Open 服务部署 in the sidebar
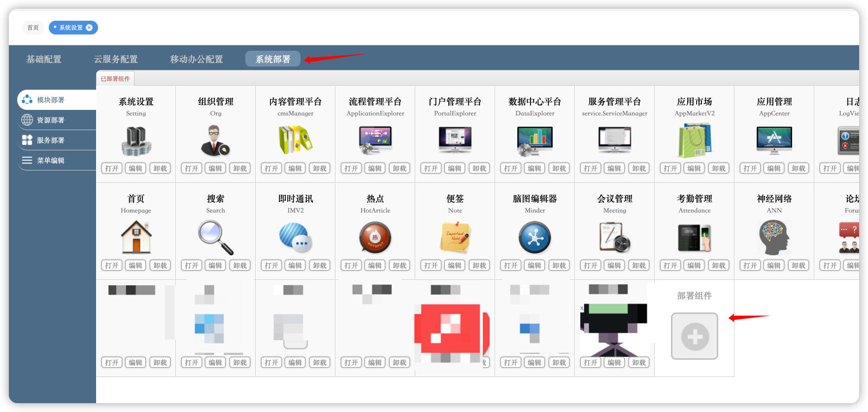The width and height of the screenshot is (868, 412). pos(50,140)
